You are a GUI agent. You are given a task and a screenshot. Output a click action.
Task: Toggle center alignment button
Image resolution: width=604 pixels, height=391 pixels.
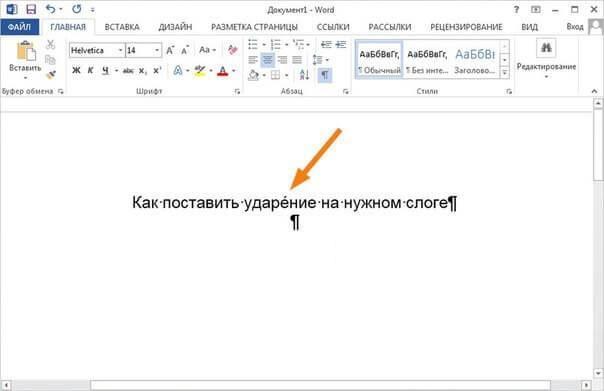pyautogui.click(x=268, y=60)
